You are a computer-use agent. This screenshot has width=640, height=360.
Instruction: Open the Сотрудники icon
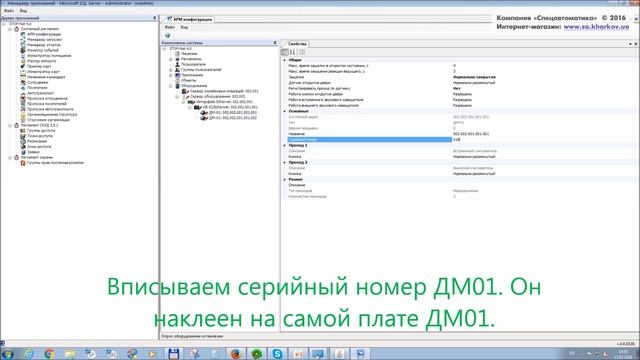(x=23, y=82)
